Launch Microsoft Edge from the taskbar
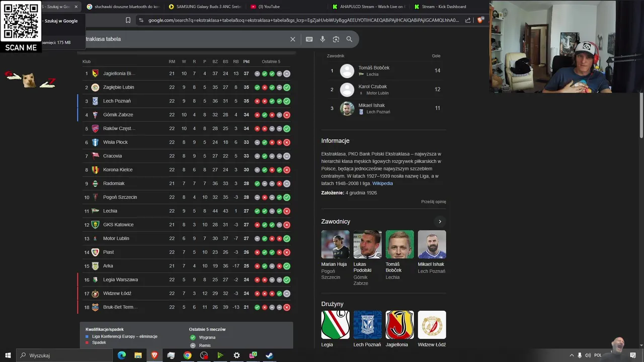Viewport: 644px width, 362px height. (x=122, y=355)
